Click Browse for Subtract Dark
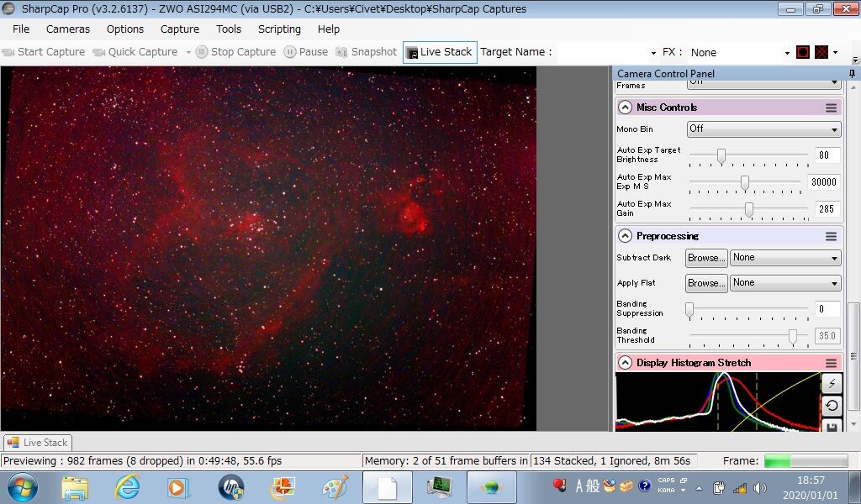The image size is (861, 504). (x=706, y=258)
